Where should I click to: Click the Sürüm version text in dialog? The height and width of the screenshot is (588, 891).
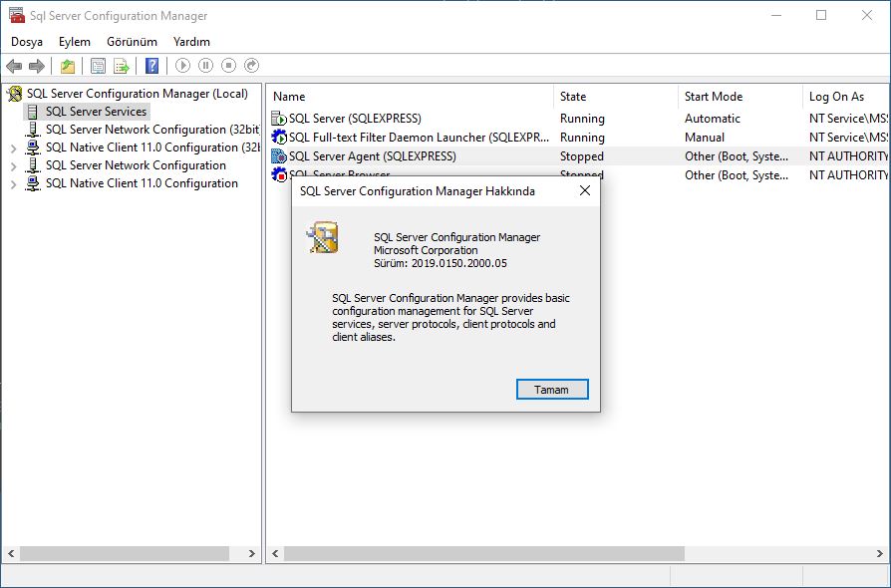point(440,263)
